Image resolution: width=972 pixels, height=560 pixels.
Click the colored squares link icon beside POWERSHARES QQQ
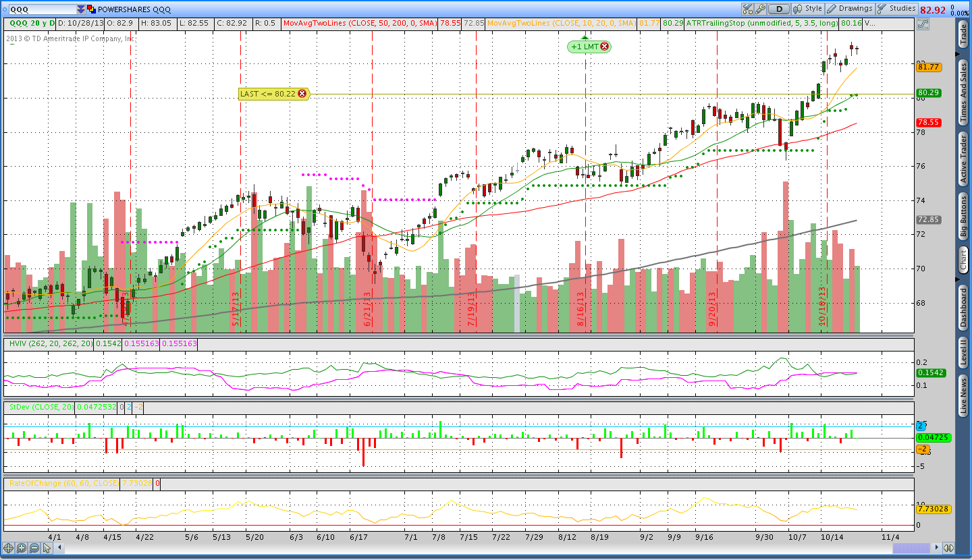92,9
